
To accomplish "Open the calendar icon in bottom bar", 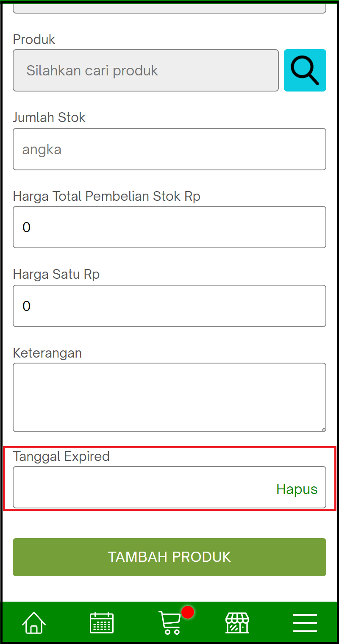I will tap(102, 622).
